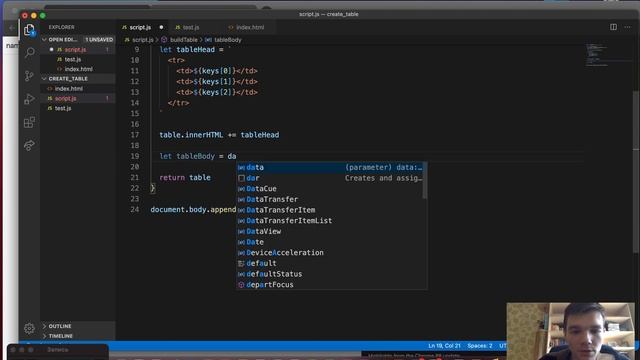Choose the 'DataTransfer' suggestion
This screenshot has width=640, height=360.
[331, 199]
